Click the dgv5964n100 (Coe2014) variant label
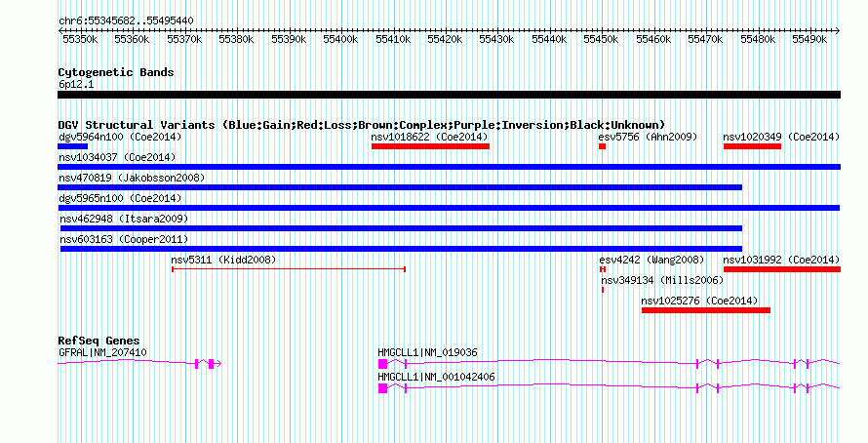 pyautogui.click(x=120, y=137)
